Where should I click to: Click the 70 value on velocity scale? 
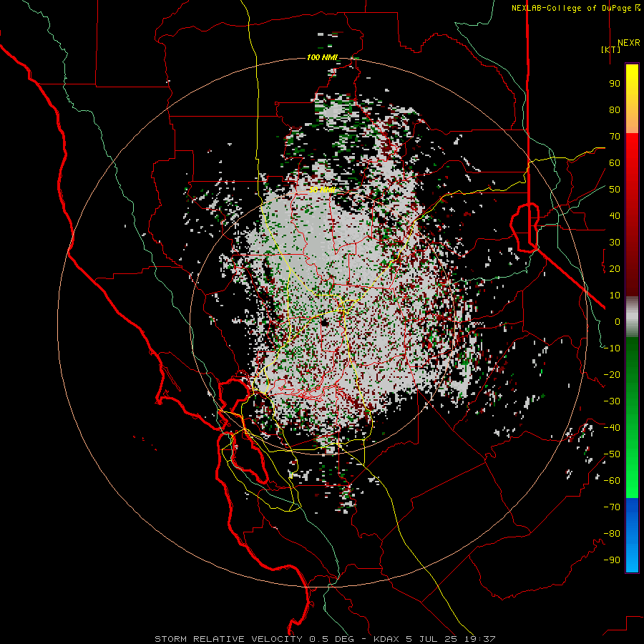tap(615, 137)
